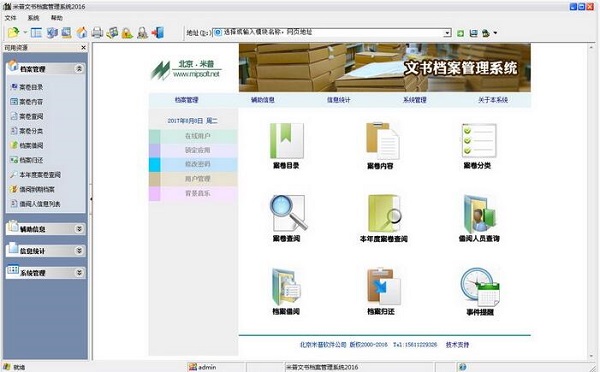Switch to 系统管理 navigation tab
The width and height of the screenshot is (600, 372).
point(414,100)
